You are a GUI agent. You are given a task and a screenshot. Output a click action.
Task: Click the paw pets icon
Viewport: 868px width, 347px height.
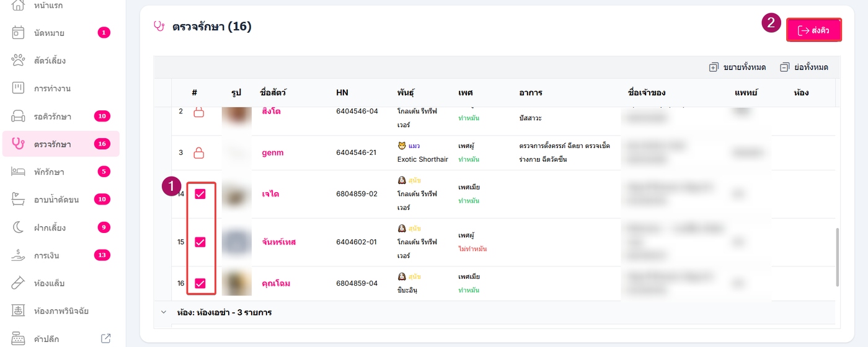[19, 61]
